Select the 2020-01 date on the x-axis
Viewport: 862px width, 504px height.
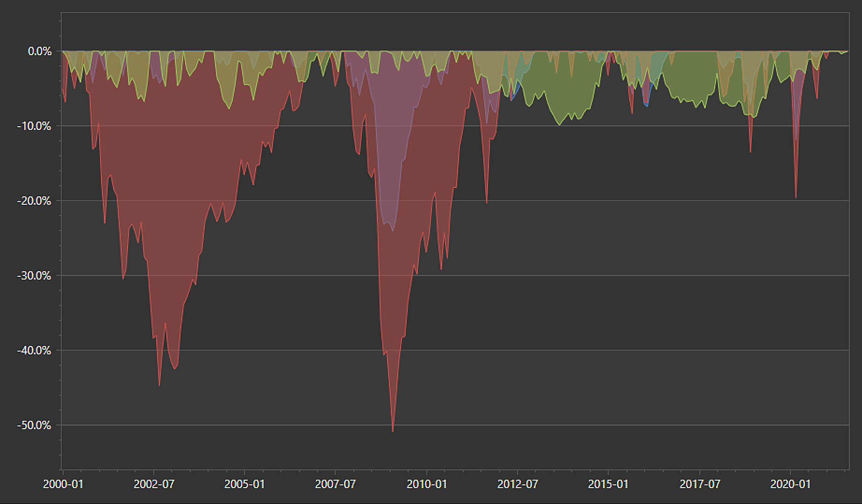[x=790, y=484]
